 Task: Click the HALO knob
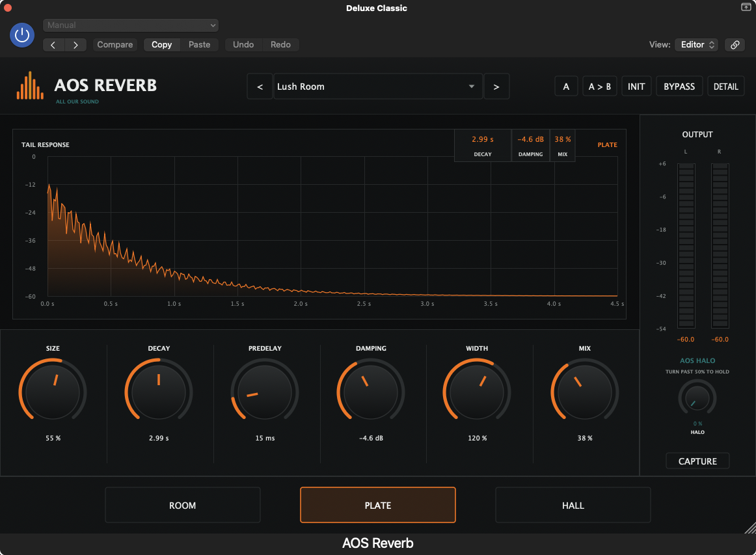[697, 398]
